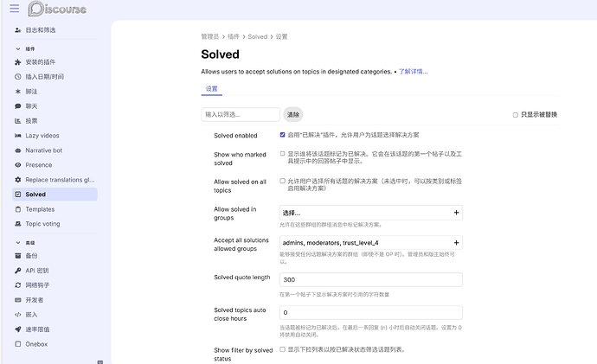597x364 pixels.
Task: Click the rocket icon for 速率限值
Action: (x=18, y=329)
